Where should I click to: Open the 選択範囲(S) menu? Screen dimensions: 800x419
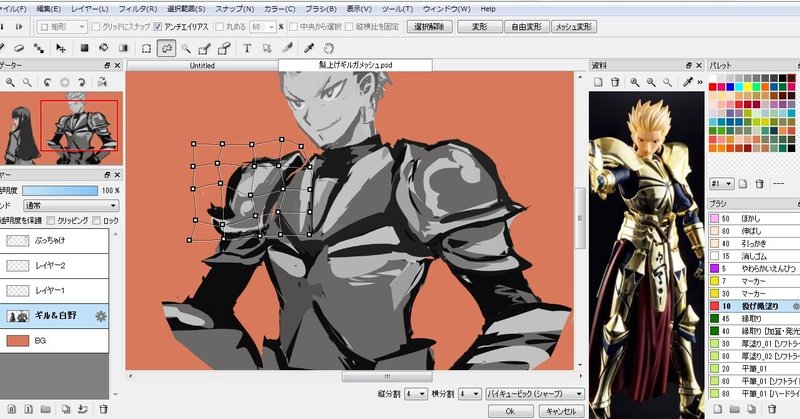[186, 9]
